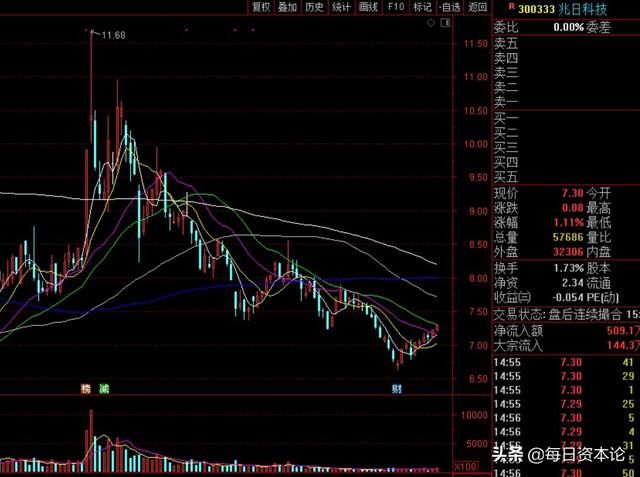This screenshot has width=640, height=477.
Task: Click the 返回 back button
Action: [477, 7]
